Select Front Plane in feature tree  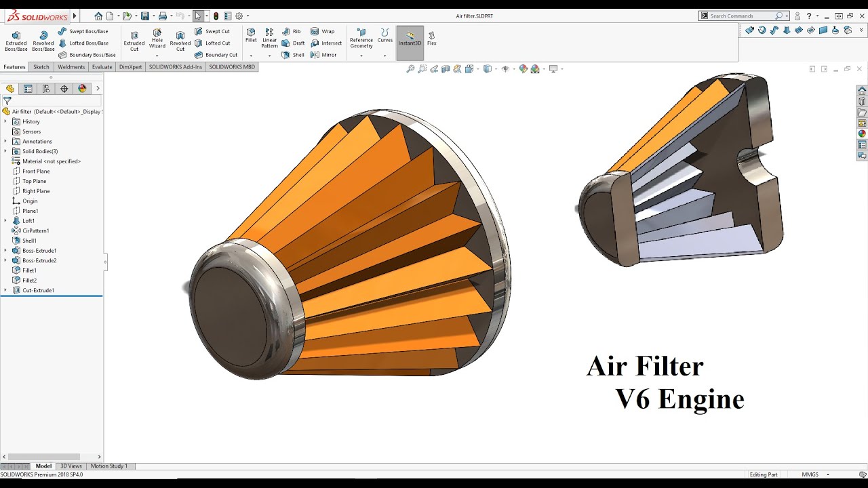(x=31, y=171)
